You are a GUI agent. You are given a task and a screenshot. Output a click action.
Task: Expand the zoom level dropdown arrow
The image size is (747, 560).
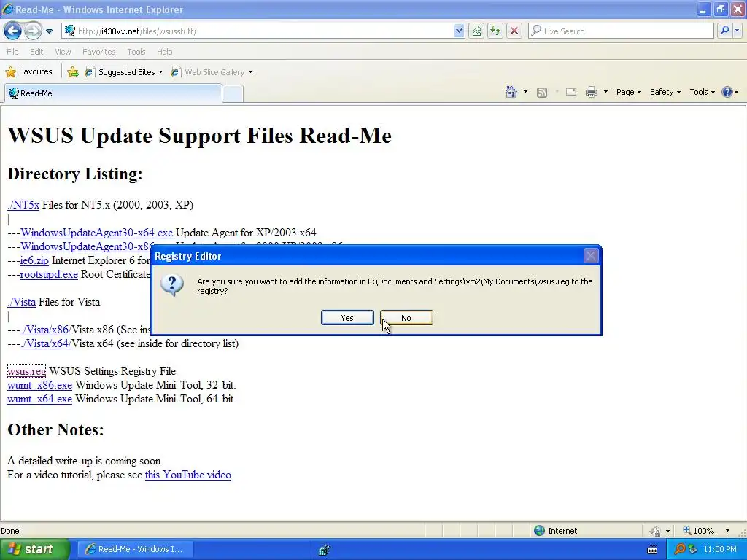(727, 531)
